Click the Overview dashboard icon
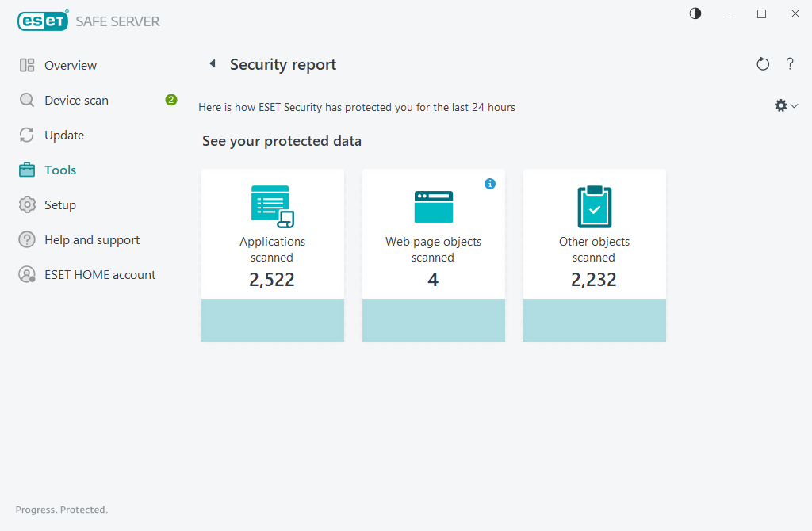812x531 pixels. point(27,65)
